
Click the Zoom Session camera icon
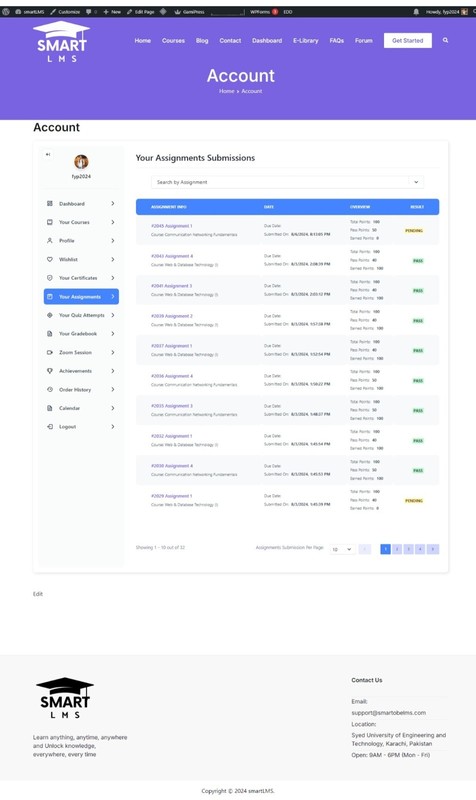point(49,352)
